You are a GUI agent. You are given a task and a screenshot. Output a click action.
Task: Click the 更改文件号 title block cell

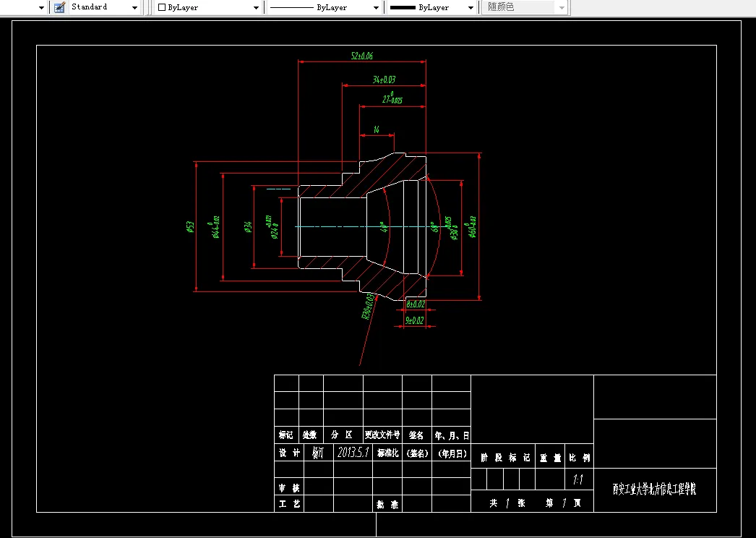pos(382,435)
